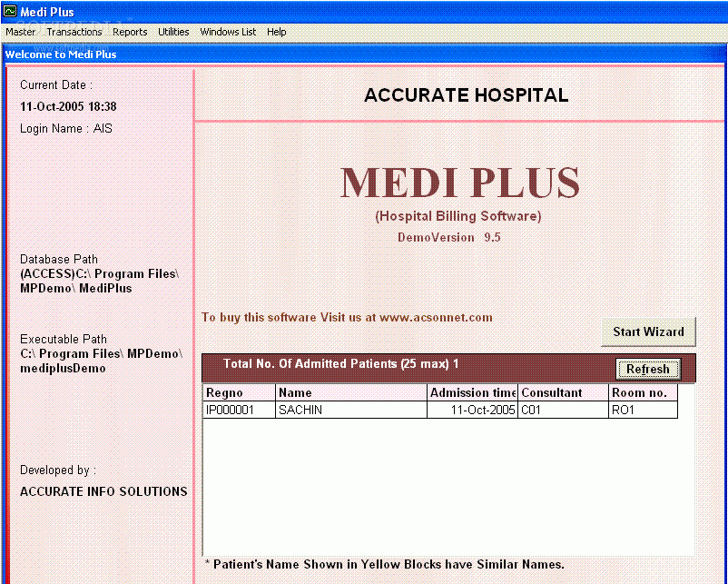The width and height of the screenshot is (728, 584).
Task: Open the Reports menu
Action: pos(130,32)
